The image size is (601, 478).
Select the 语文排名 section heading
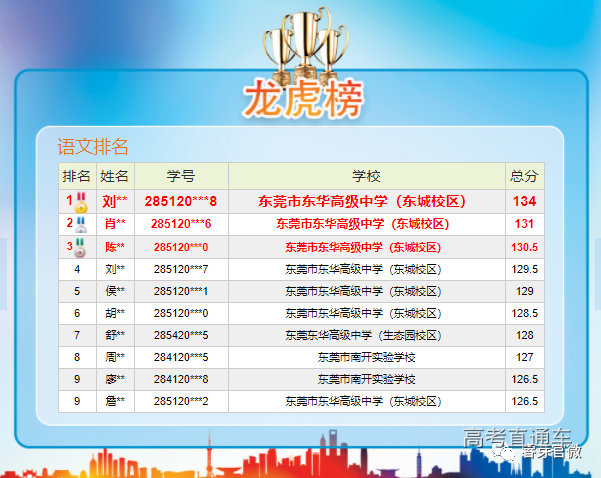[93, 148]
